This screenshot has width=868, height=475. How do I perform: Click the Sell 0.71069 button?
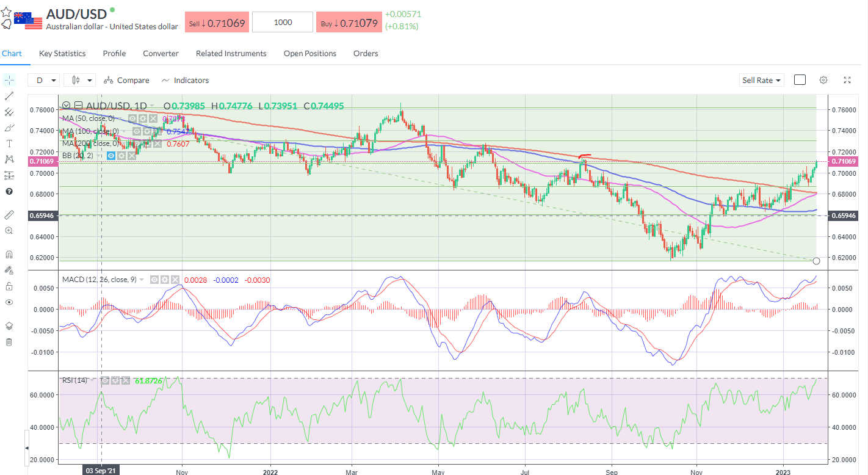pyautogui.click(x=217, y=23)
